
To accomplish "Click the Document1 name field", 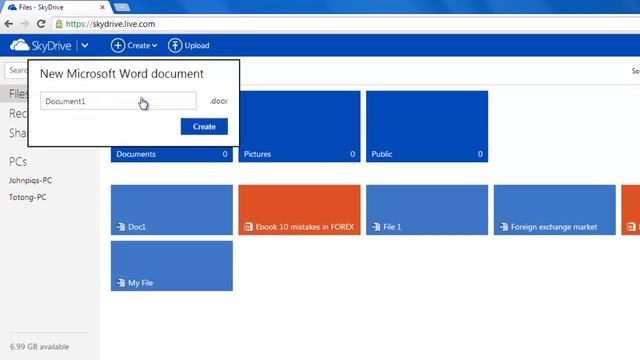I will (x=118, y=101).
